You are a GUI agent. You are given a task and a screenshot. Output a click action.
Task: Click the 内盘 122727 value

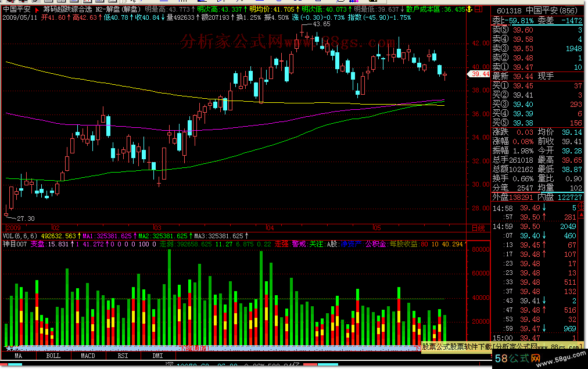(560, 197)
